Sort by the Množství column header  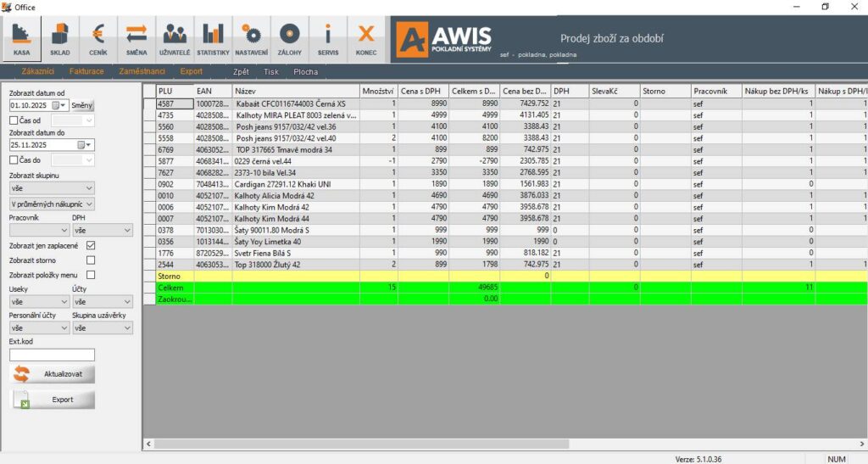click(x=379, y=92)
